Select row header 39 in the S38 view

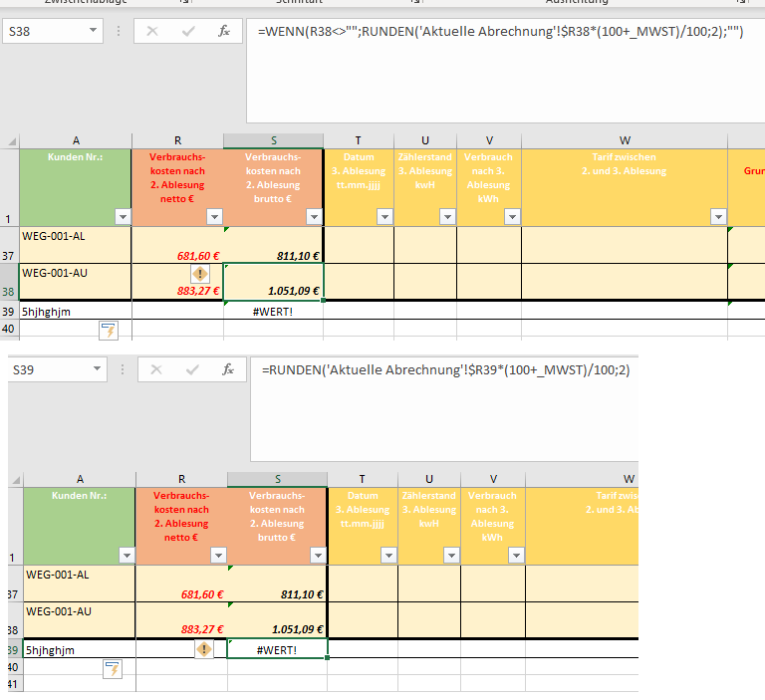point(9,312)
